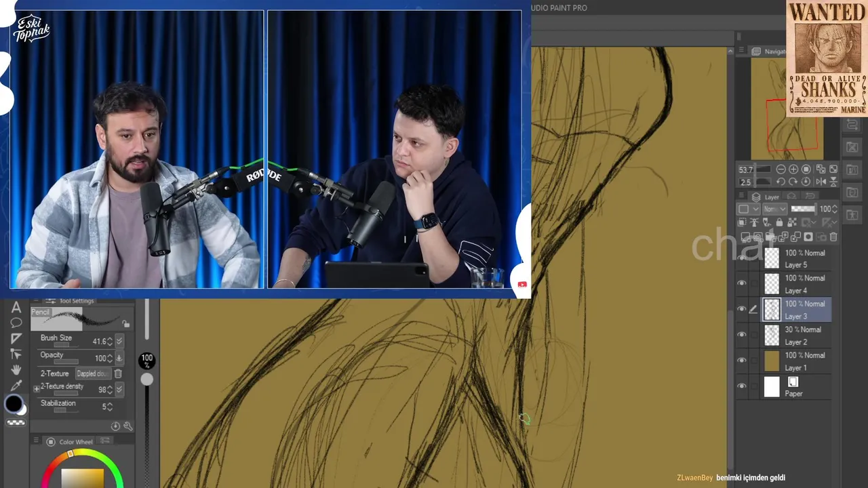Rotate canvas left in Navigator
868x488 pixels.
[781, 182]
